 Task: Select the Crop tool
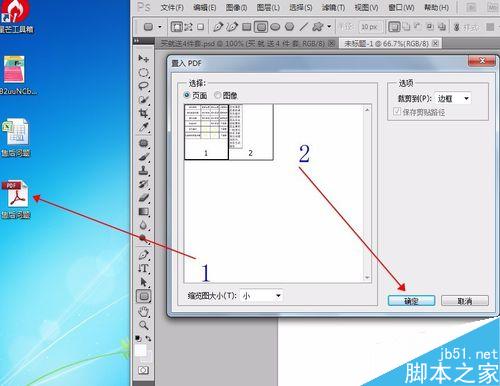[143, 113]
